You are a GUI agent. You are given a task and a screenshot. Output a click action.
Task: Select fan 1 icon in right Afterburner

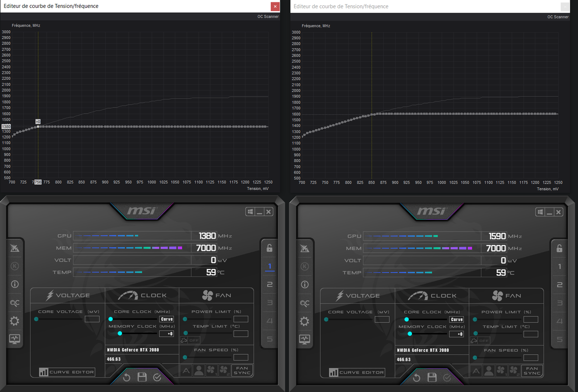(501, 370)
